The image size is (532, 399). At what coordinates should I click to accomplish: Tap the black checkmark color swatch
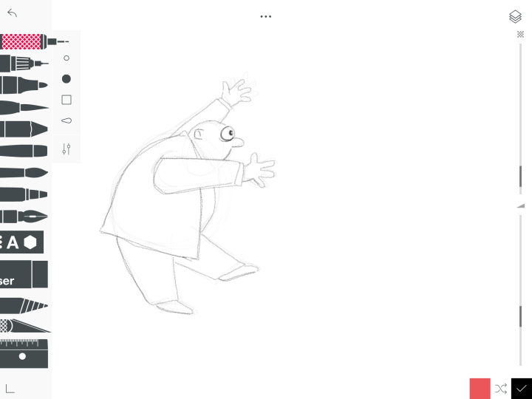(522, 388)
